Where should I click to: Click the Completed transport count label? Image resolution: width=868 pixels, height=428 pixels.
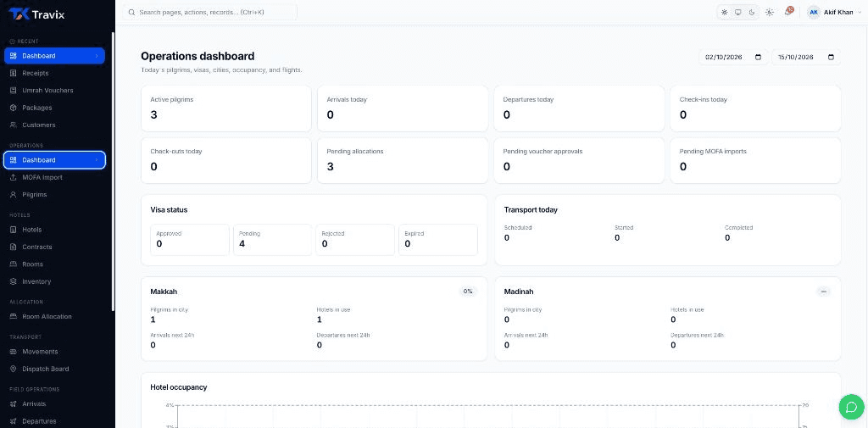coord(738,228)
